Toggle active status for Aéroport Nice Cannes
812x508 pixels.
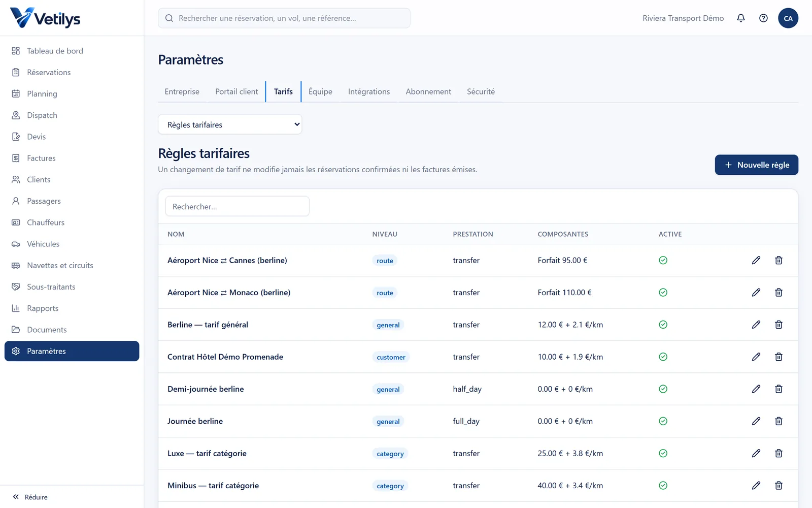point(663,260)
